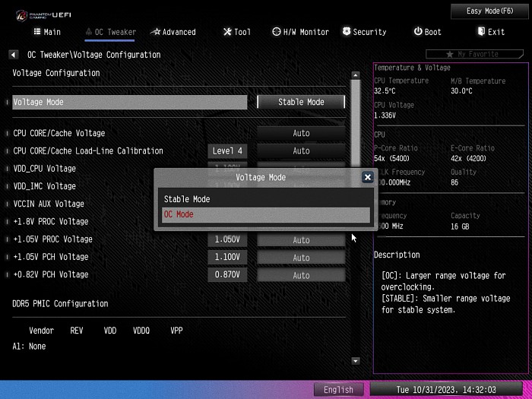Choose Stable Mode in the popup

pos(266,199)
